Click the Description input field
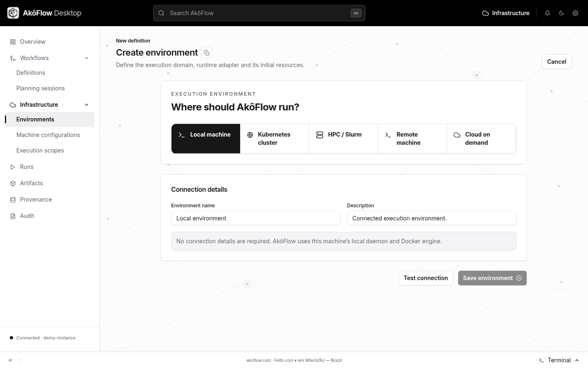This screenshot has width=588, height=368. click(x=432, y=218)
